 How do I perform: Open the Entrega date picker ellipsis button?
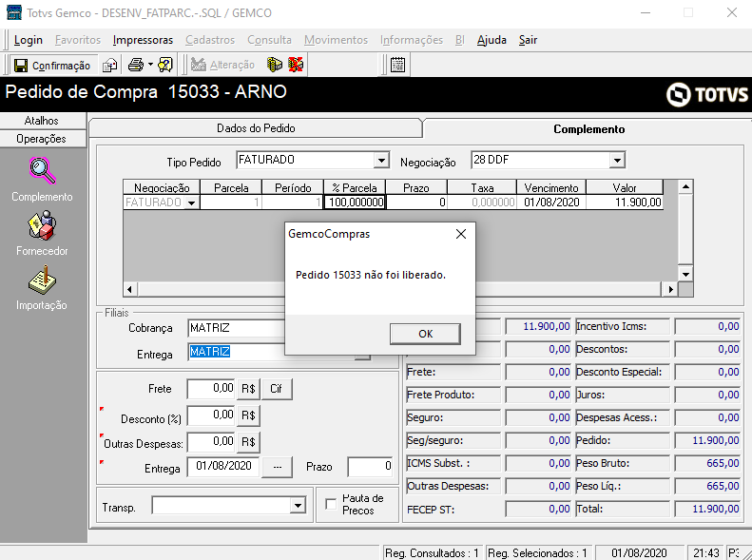coord(278,467)
